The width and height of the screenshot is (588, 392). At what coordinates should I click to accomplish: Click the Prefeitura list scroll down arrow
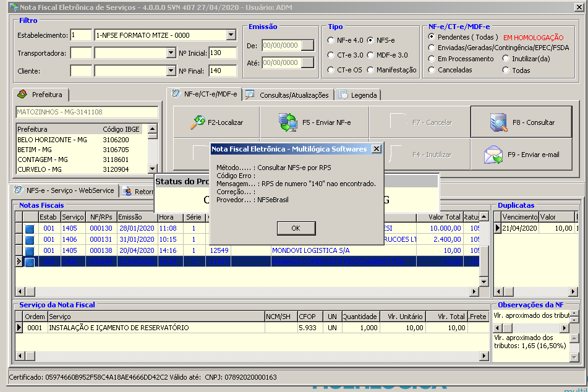click(152, 168)
